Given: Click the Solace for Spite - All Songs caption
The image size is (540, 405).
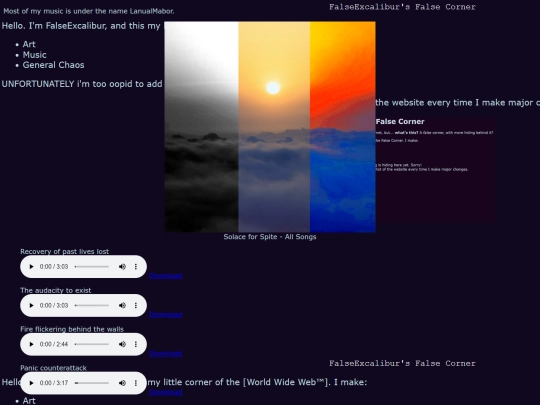Looking at the screenshot, I should (270, 237).
